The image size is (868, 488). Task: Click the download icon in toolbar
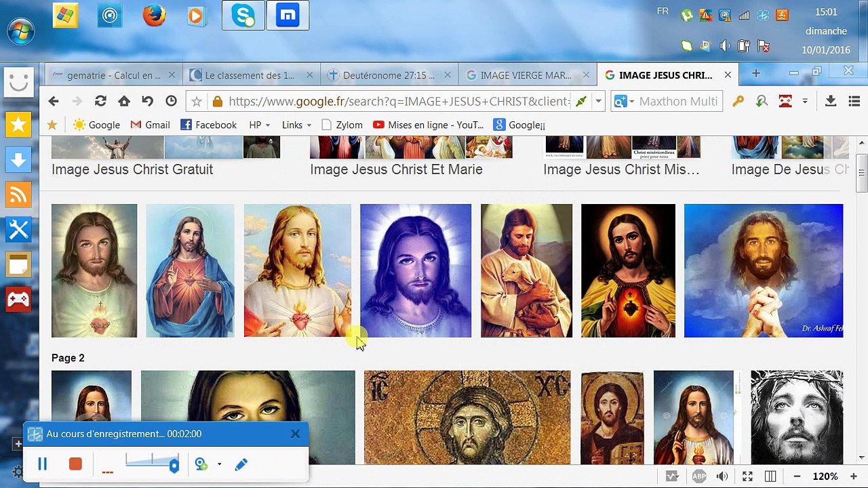pyautogui.click(x=830, y=101)
